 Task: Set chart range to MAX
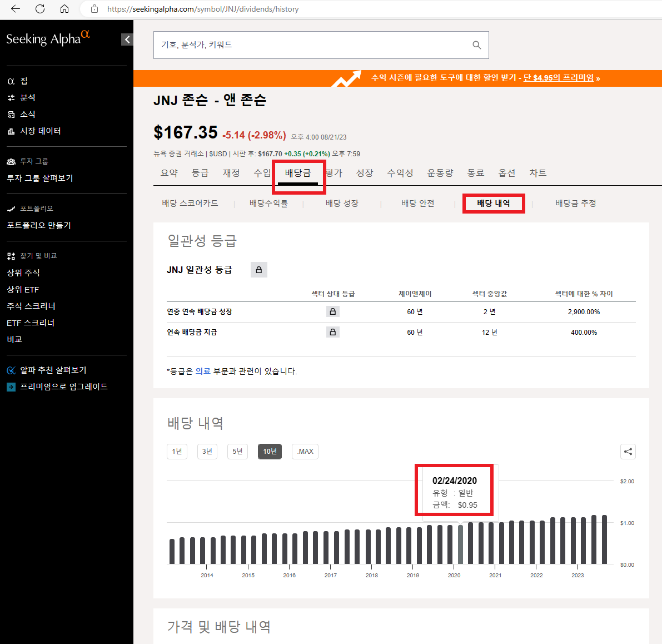click(305, 452)
